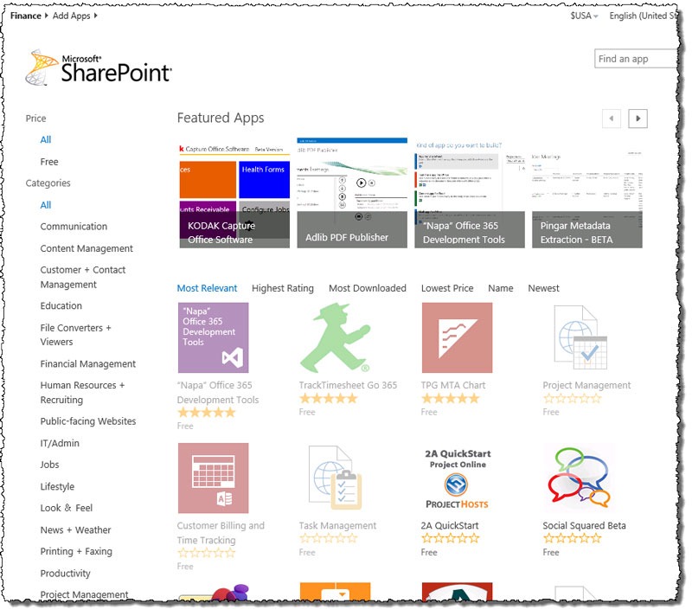Image resolution: width=692 pixels, height=616 pixels.
Task: Sort apps by Lowest Price
Action: pos(447,288)
